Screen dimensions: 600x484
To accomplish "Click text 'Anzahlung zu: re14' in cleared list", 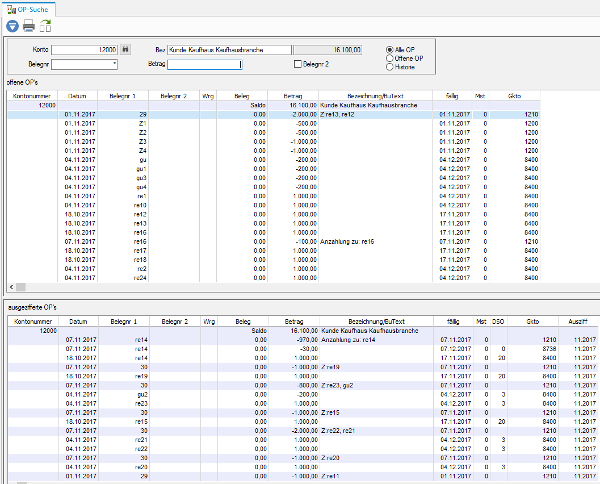I will (x=347, y=340).
